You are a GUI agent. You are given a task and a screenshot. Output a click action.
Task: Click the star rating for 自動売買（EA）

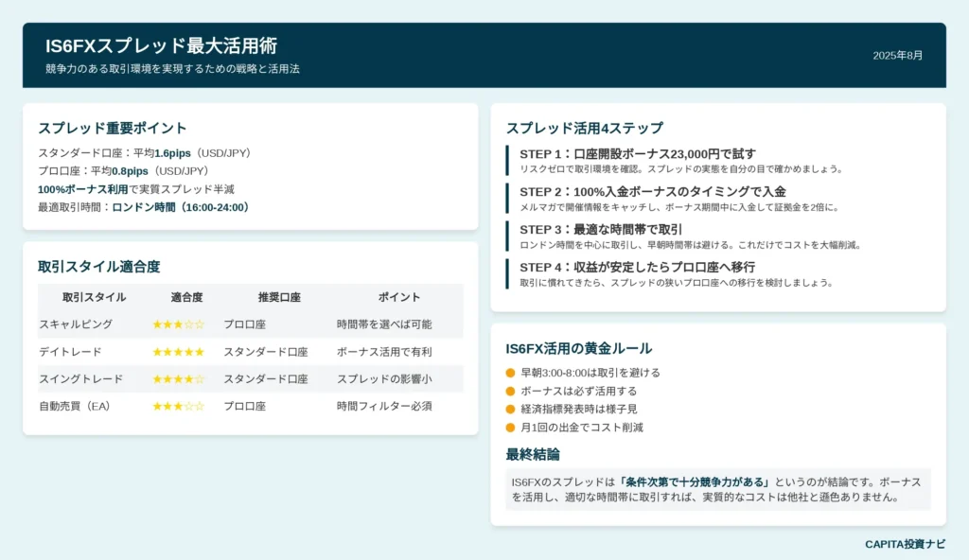(x=179, y=406)
